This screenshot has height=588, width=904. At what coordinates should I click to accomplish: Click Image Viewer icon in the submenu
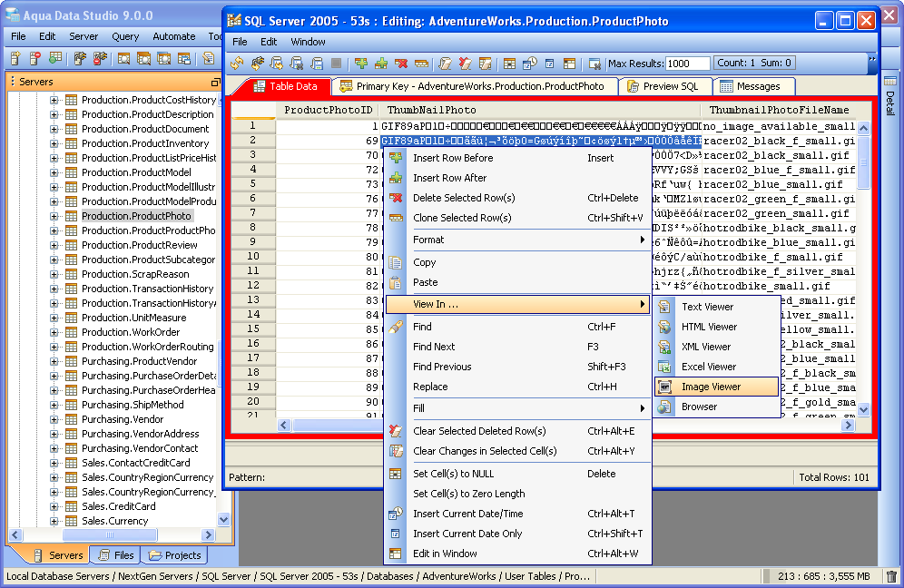click(664, 387)
